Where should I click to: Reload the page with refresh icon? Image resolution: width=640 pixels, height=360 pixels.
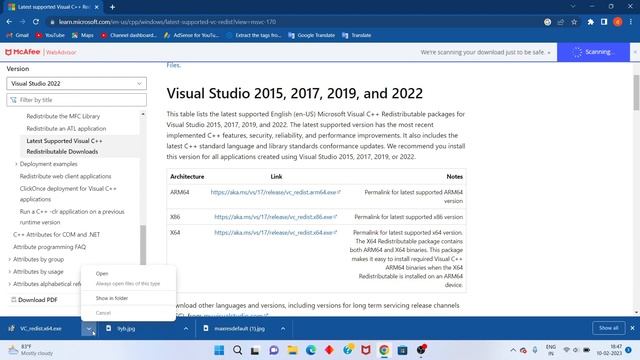pos(36,22)
